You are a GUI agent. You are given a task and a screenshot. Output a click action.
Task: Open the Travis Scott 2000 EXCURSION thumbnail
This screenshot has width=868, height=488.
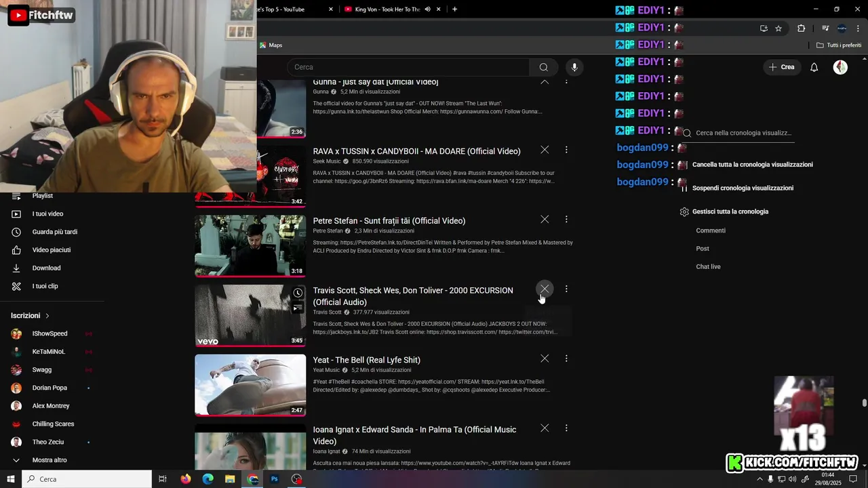coord(250,315)
